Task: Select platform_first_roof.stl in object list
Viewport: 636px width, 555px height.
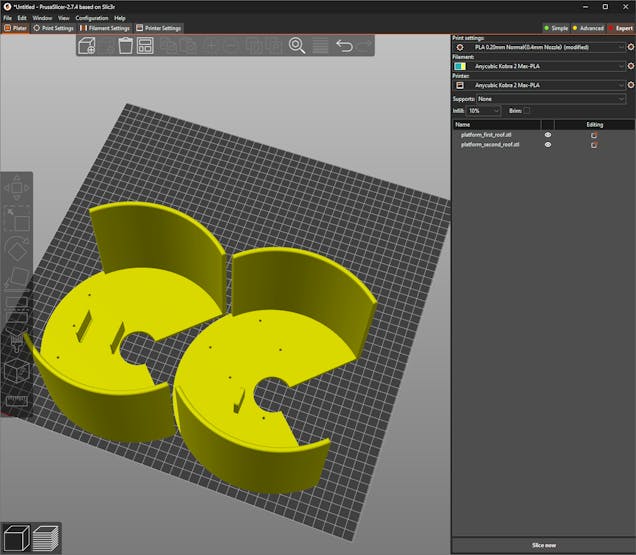Action: [486, 134]
